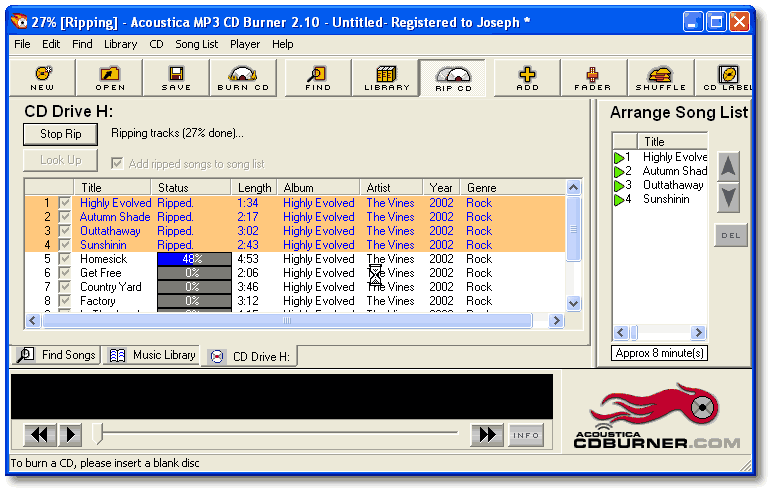Click the fast-forward playback button
771x491 pixels.
tap(487, 434)
